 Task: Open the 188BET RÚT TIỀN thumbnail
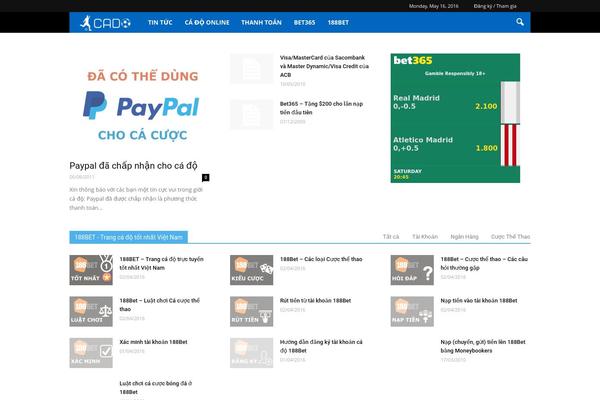251,311
